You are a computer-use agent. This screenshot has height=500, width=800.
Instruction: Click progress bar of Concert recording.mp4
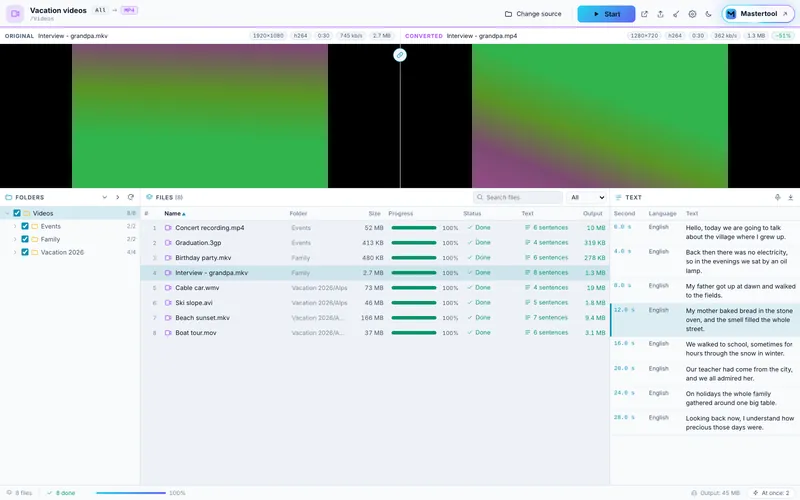(x=414, y=228)
